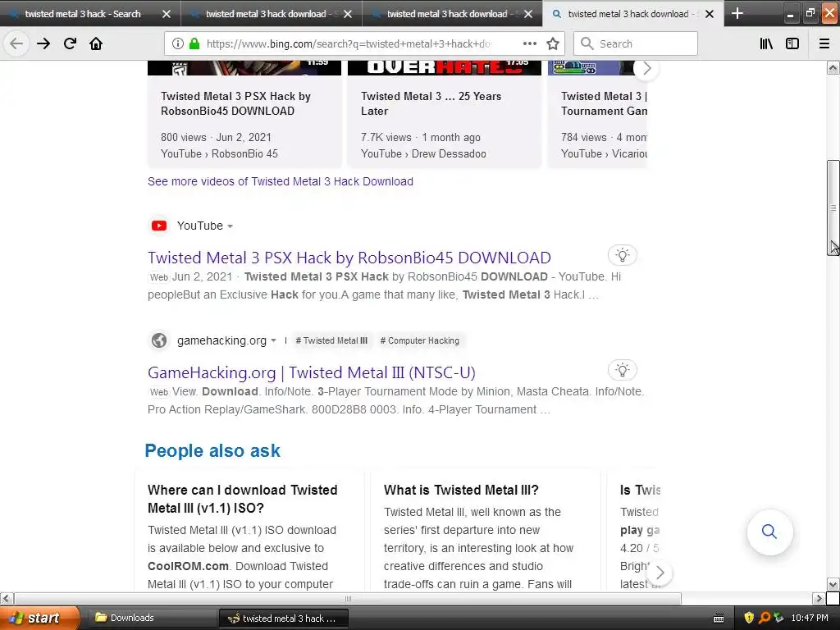
Task: Go back with browser back arrow
Action: (16, 43)
